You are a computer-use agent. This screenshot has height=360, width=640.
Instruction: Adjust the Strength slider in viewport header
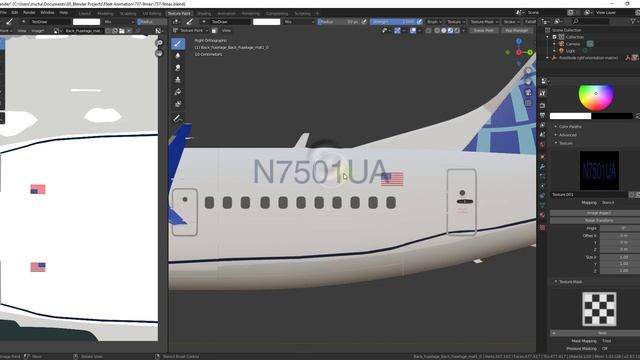(x=393, y=22)
